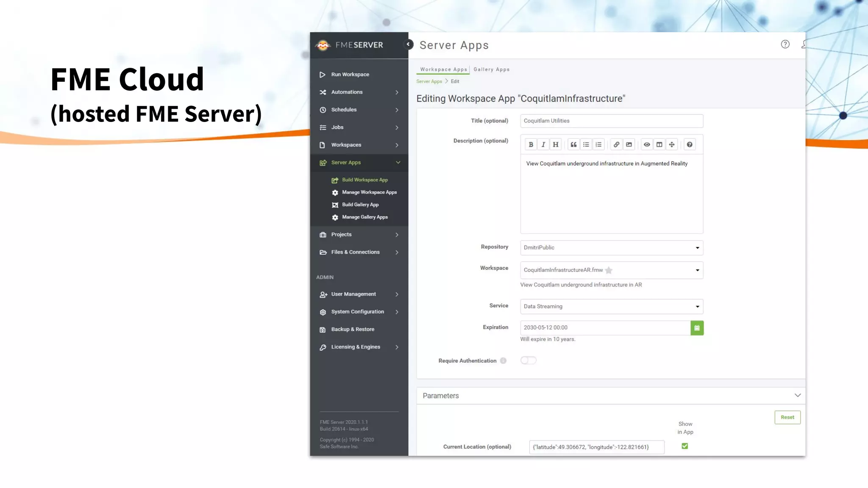Insert a hyperlink in description editor
Viewport: 868px width, 488px height.
(x=616, y=144)
